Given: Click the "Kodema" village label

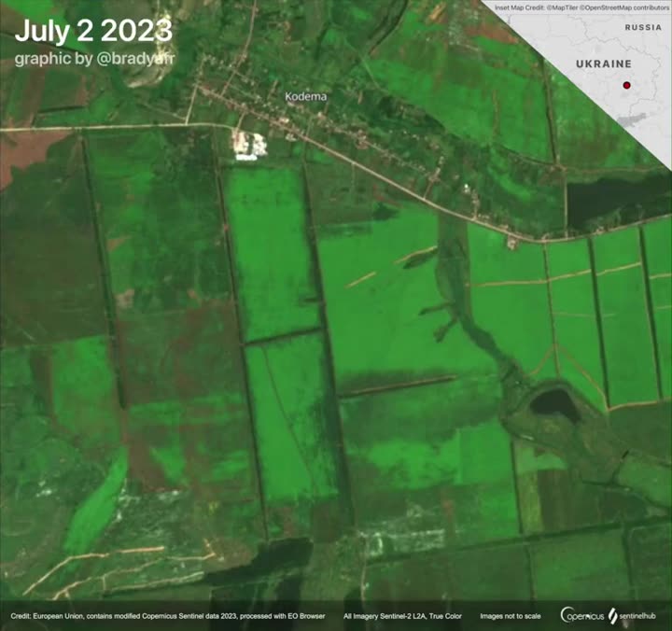Looking at the screenshot, I should click(x=305, y=97).
